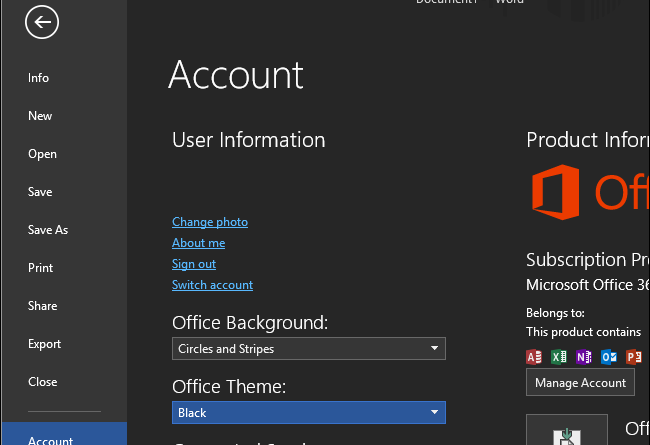Click the Excel app icon
This screenshot has height=445, width=650.
coord(559,356)
